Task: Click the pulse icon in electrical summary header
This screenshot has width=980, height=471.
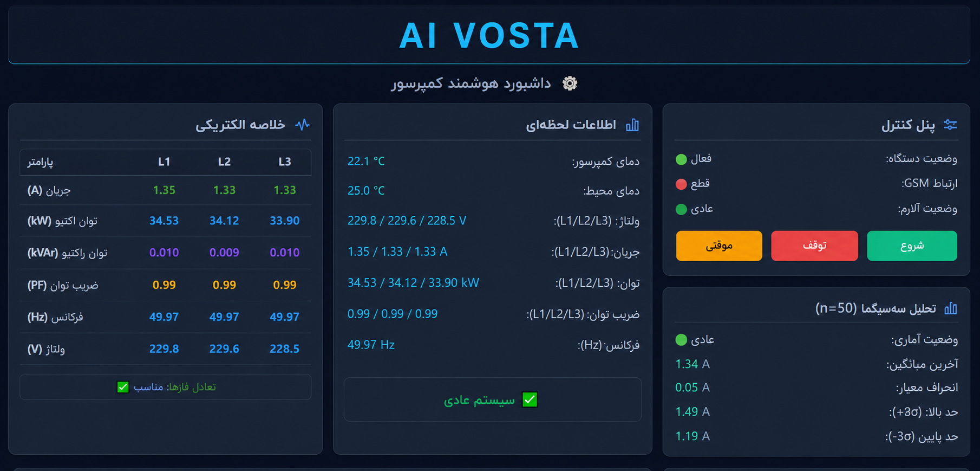Action: (x=303, y=125)
